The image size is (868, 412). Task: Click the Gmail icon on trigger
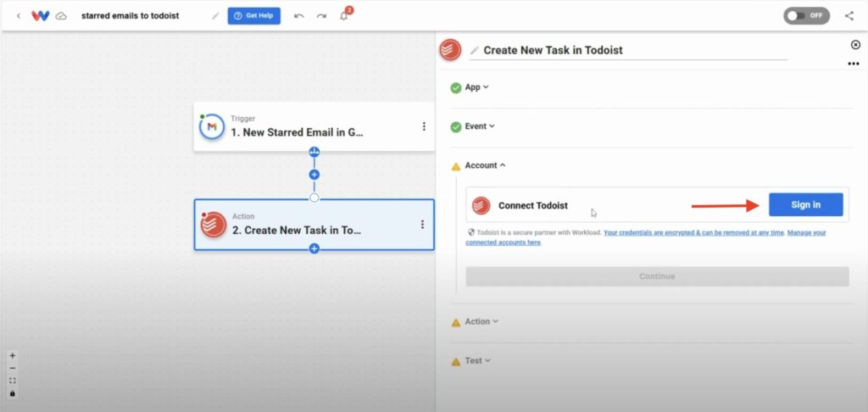[x=211, y=127]
